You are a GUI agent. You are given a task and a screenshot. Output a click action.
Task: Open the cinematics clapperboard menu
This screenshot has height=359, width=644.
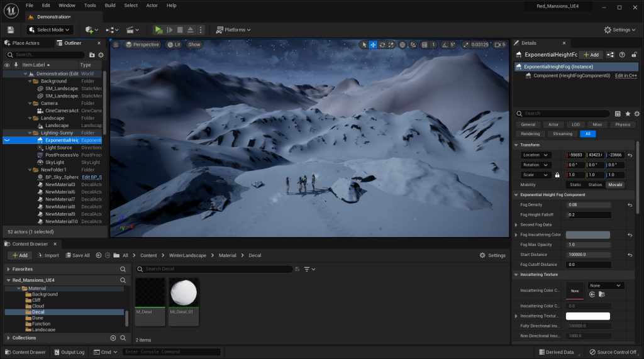pos(133,30)
